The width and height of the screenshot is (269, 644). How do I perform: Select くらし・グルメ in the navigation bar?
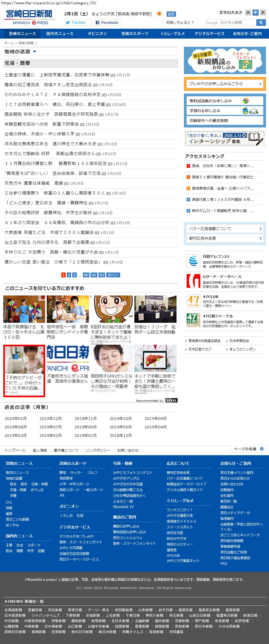click(x=172, y=34)
